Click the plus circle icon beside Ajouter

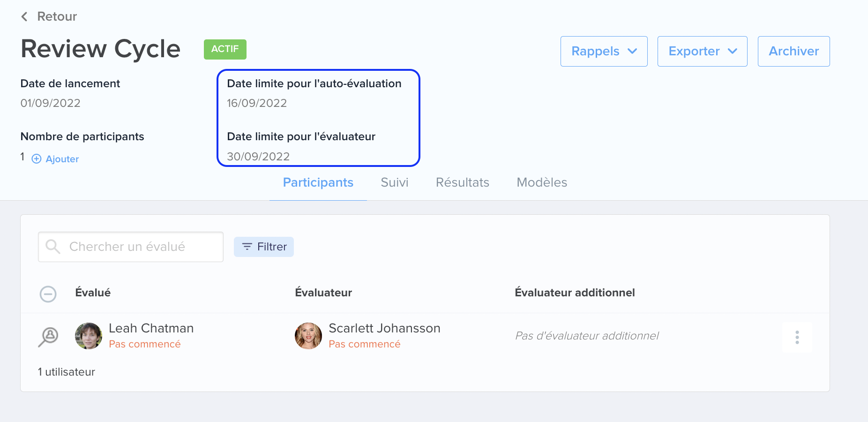click(37, 159)
